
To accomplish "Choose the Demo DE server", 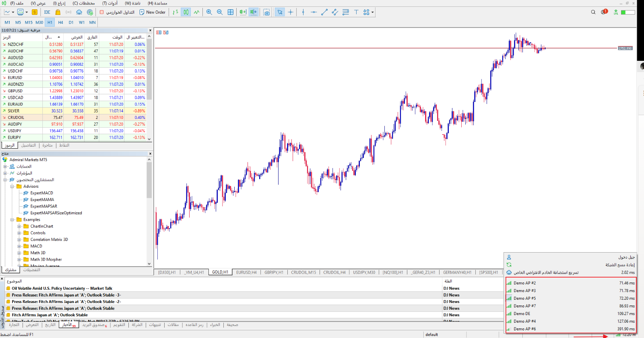I will pos(570,314).
